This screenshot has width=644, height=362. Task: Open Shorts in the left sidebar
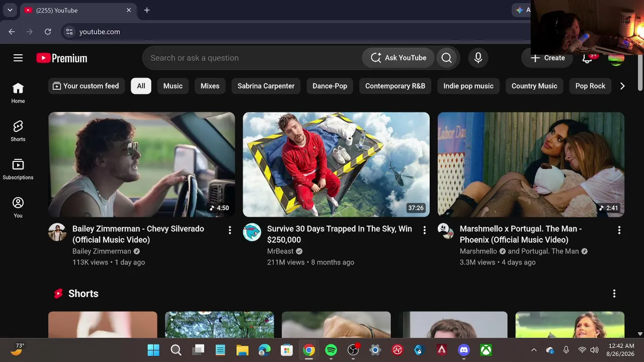pyautogui.click(x=18, y=131)
